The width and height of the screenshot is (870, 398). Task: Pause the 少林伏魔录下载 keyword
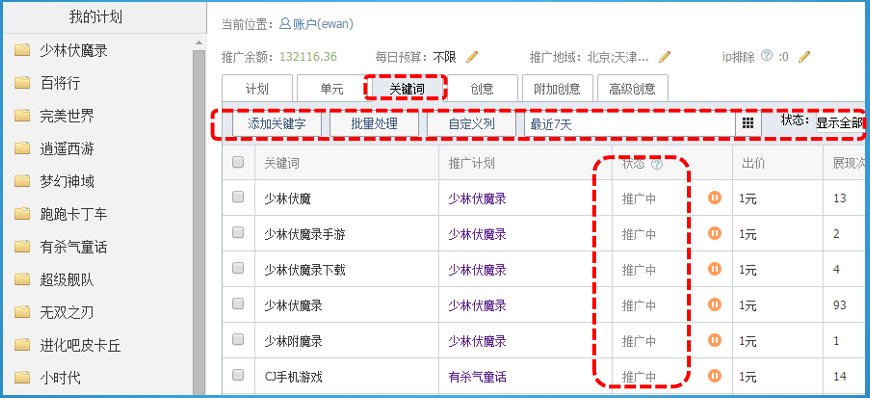(714, 269)
